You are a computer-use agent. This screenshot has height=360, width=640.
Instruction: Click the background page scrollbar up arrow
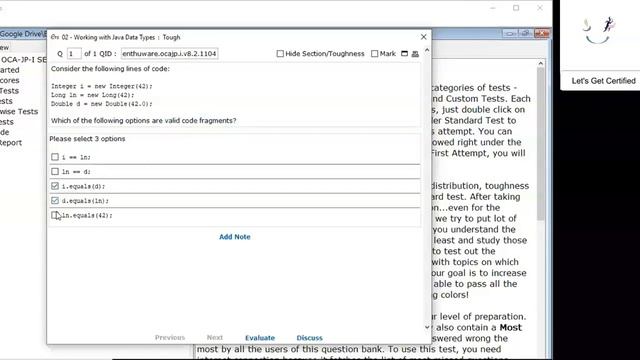coord(540,63)
